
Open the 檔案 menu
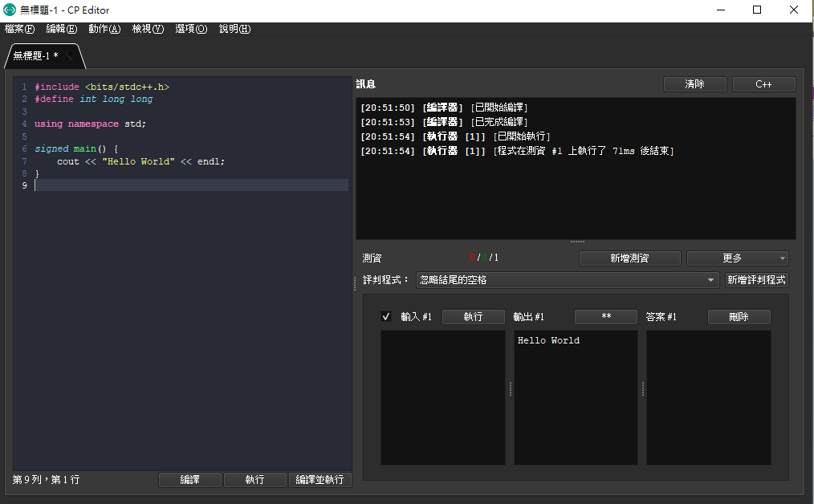pyautogui.click(x=19, y=29)
